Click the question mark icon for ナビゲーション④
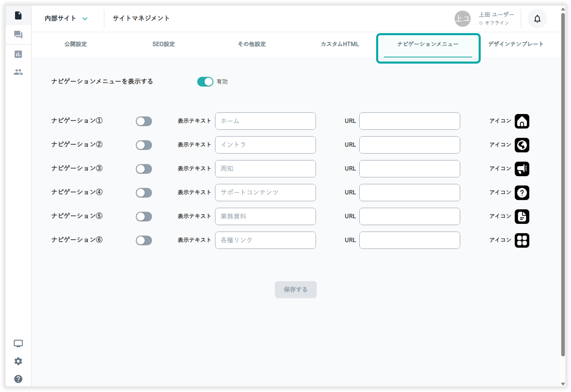 [x=522, y=193]
